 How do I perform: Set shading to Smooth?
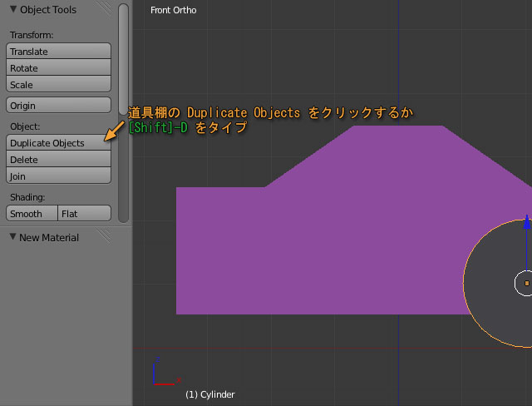(32, 214)
